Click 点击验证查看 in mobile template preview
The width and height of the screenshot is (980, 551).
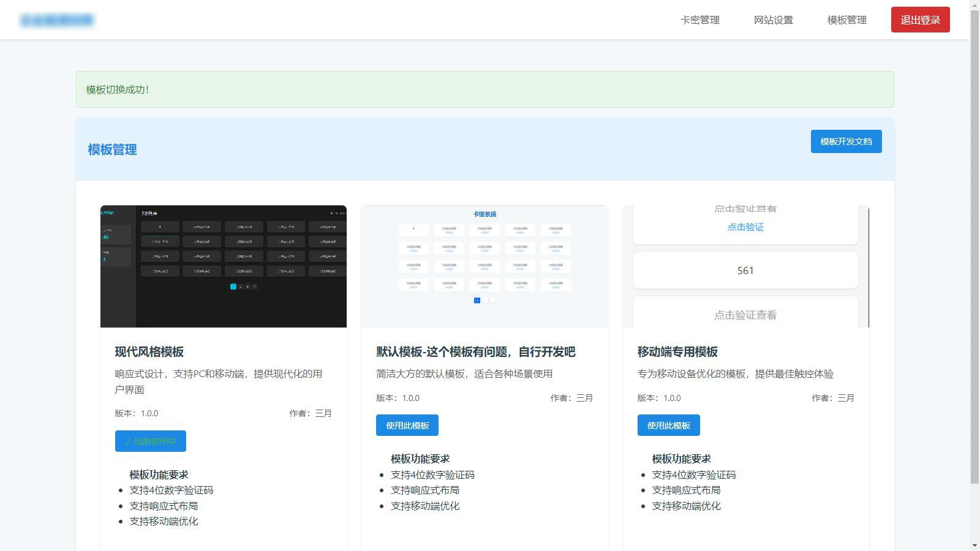(745, 315)
